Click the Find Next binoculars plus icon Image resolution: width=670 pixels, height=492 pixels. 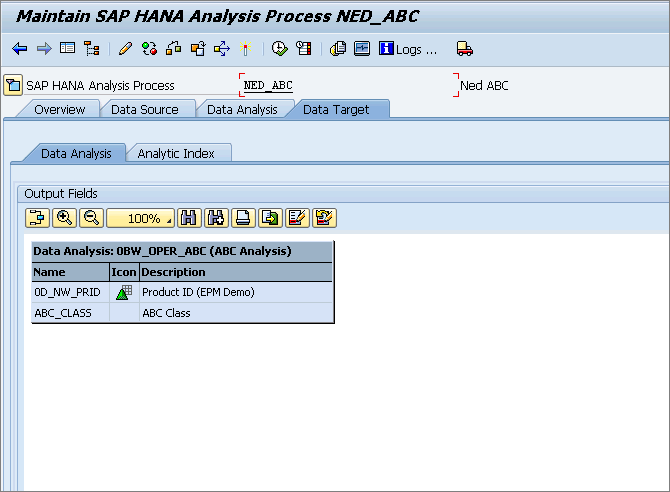point(216,218)
